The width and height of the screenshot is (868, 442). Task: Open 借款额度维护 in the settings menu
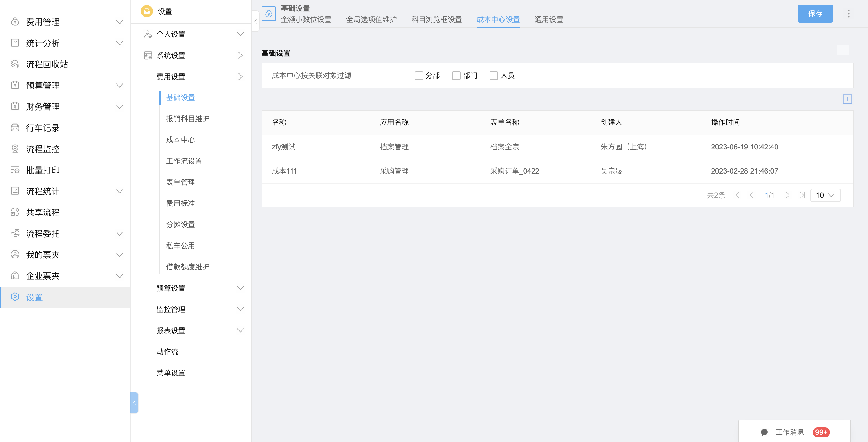(x=187, y=267)
